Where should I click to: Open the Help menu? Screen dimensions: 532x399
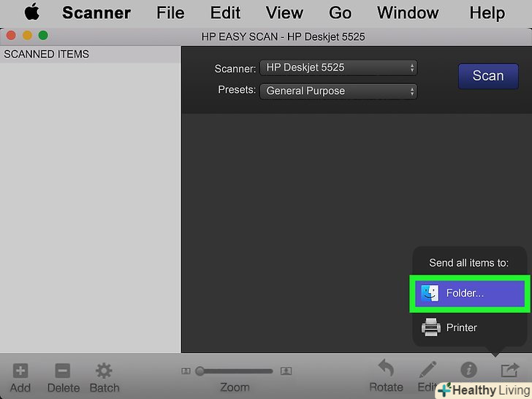click(487, 13)
